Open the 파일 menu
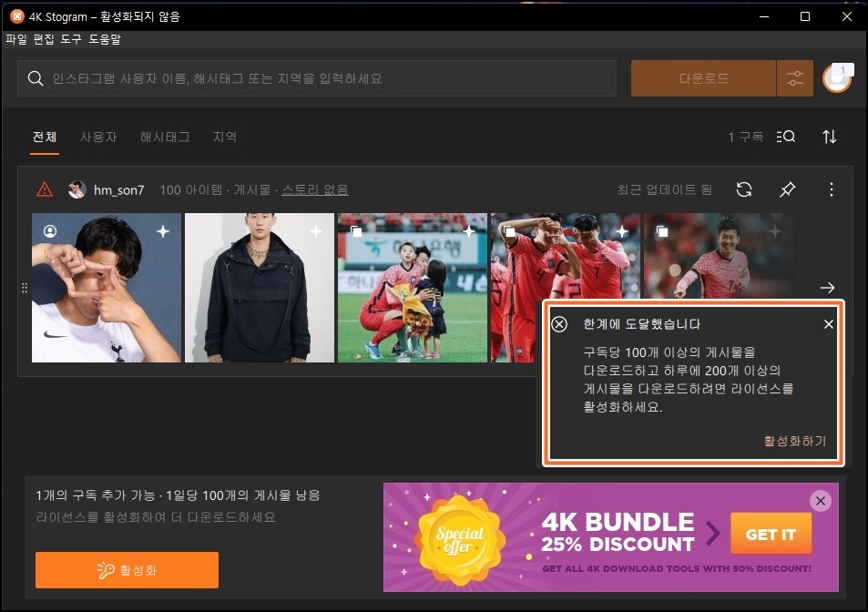Screen dimensions: 868x612 coord(16,39)
